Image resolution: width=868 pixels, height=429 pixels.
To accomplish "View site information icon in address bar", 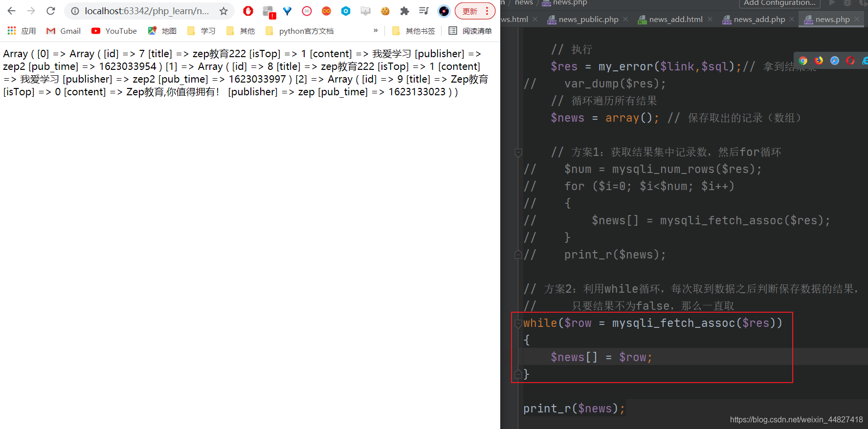I will [75, 11].
